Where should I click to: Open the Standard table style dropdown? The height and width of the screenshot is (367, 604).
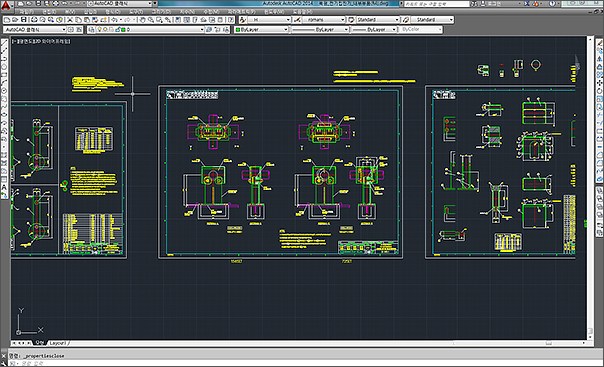point(378,20)
